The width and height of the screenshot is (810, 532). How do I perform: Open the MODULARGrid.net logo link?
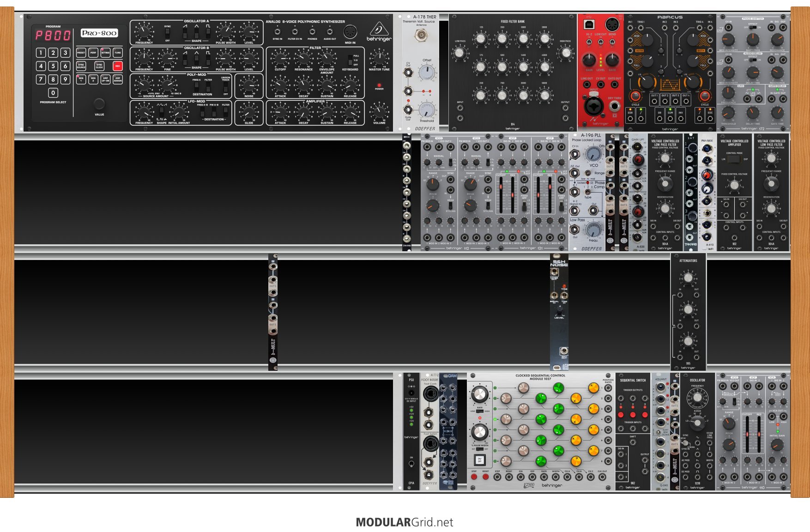click(x=405, y=522)
